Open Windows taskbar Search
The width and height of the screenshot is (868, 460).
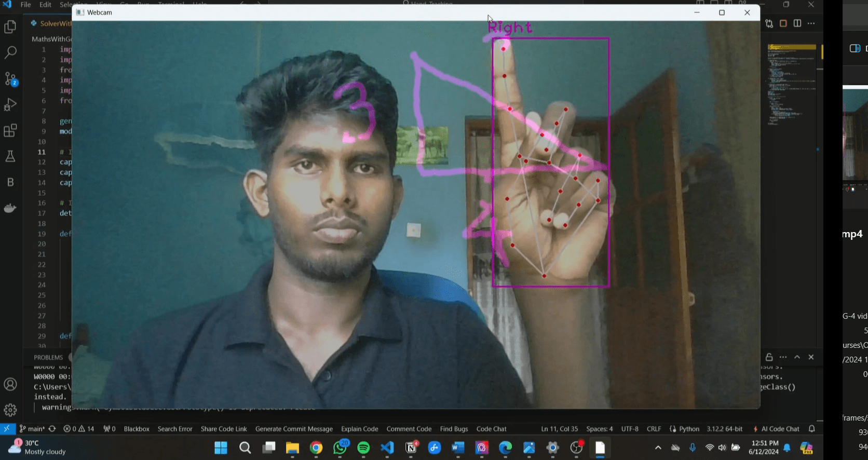tap(245, 448)
